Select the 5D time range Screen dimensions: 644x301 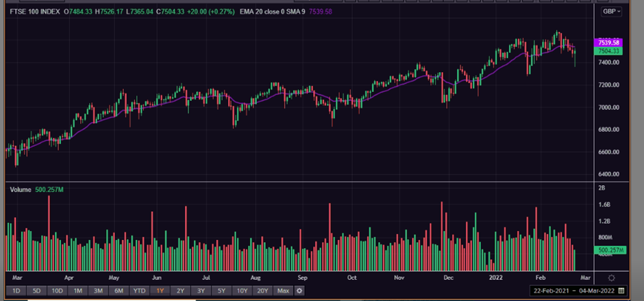[x=36, y=291]
